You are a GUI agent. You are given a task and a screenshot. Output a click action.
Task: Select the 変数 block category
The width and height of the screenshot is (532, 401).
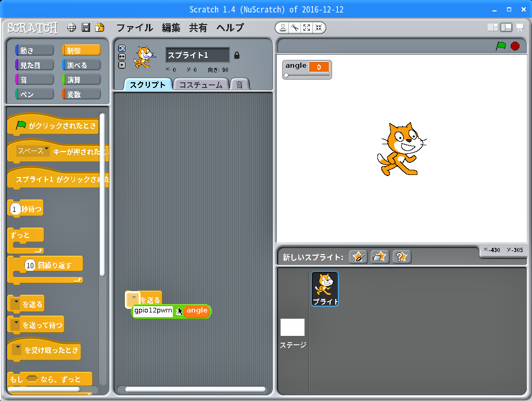click(x=81, y=94)
